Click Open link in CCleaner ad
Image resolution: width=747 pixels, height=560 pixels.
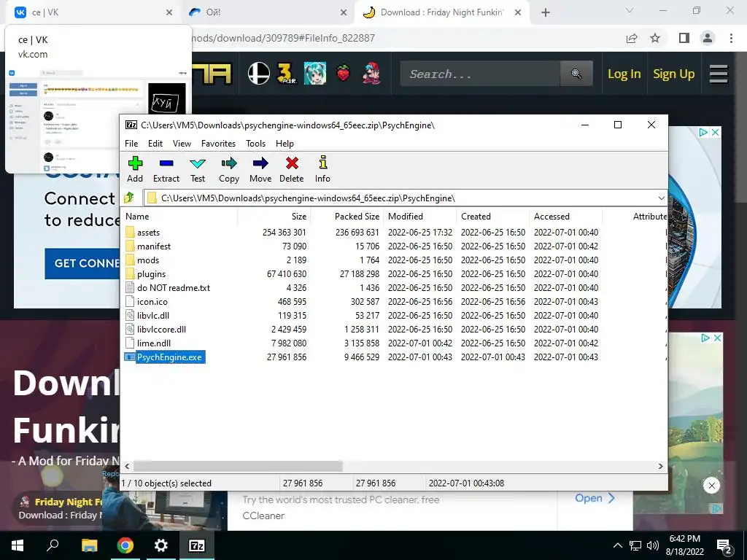click(x=595, y=498)
